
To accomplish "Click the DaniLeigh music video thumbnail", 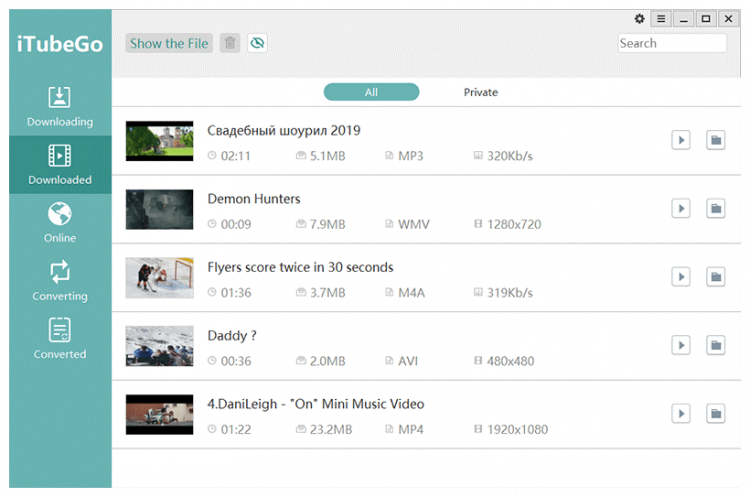I will pos(160,415).
